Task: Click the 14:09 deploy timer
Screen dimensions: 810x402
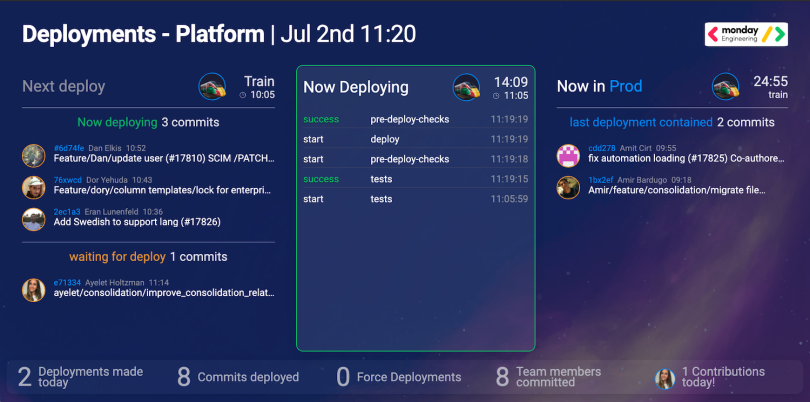Action: (x=511, y=82)
